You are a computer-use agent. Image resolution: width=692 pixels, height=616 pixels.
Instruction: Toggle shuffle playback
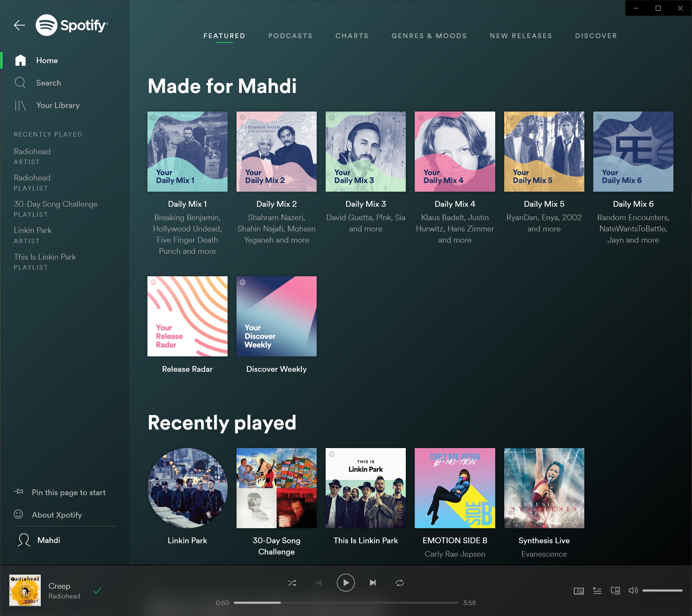coord(292,583)
